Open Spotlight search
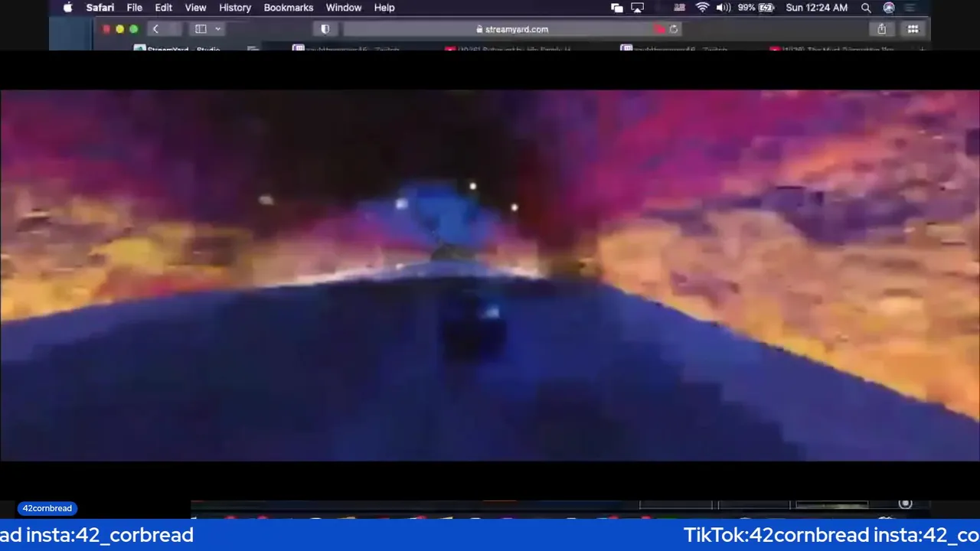 point(866,8)
